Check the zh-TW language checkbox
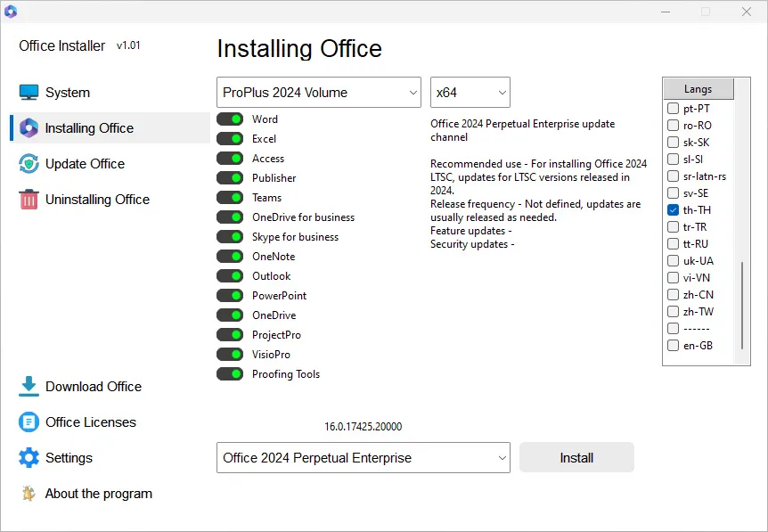Viewport: 768px width, 532px height. [x=673, y=312]
